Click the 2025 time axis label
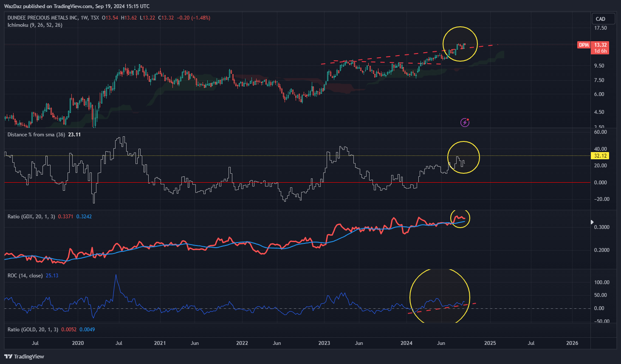The image size is (621, 364). point(490,343)
